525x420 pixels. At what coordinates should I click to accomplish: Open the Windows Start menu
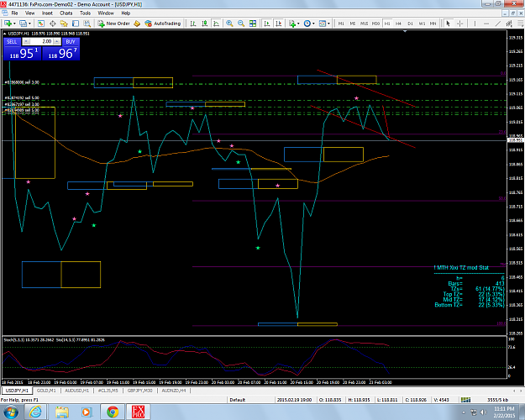[11, 412]
